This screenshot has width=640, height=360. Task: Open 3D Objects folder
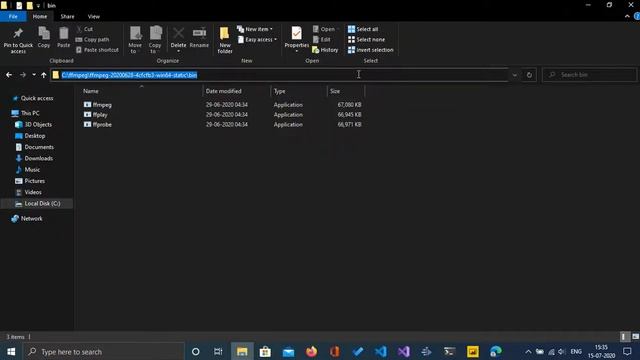click(38, 124)
